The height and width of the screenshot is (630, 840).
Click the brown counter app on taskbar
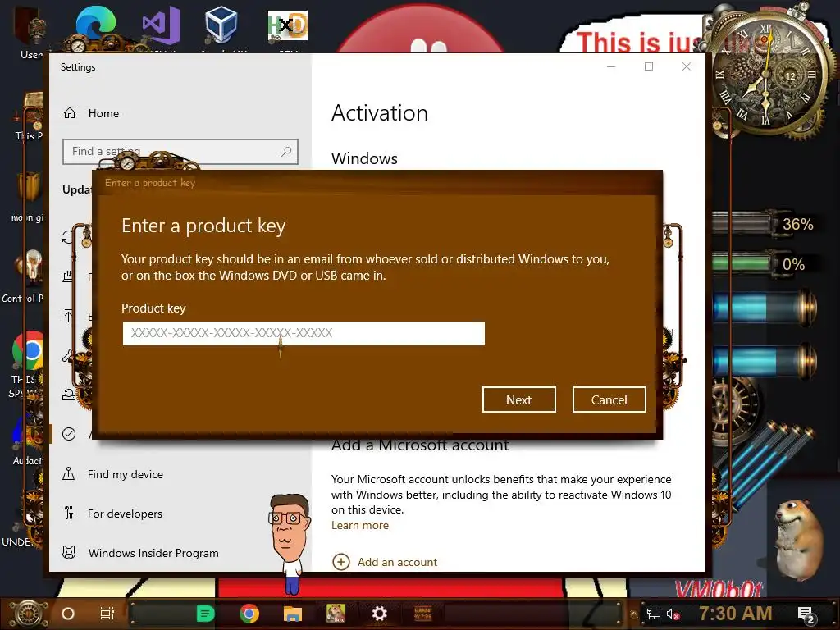[423, 614]
